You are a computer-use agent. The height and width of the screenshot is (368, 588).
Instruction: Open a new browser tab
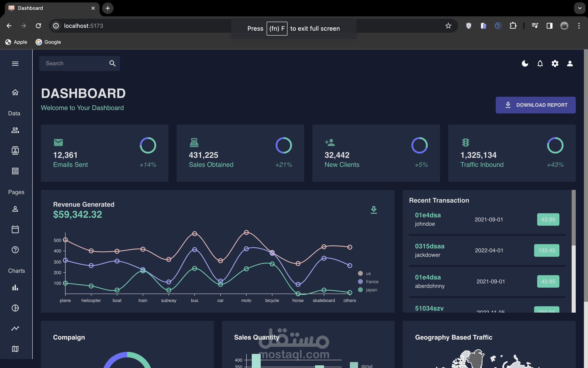tap(108, 8)
